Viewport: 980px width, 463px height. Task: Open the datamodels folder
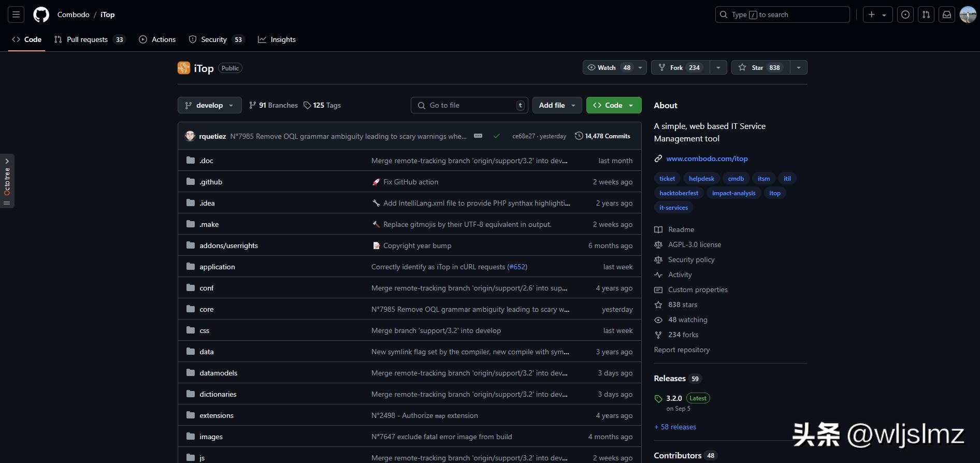coord(218,373)
